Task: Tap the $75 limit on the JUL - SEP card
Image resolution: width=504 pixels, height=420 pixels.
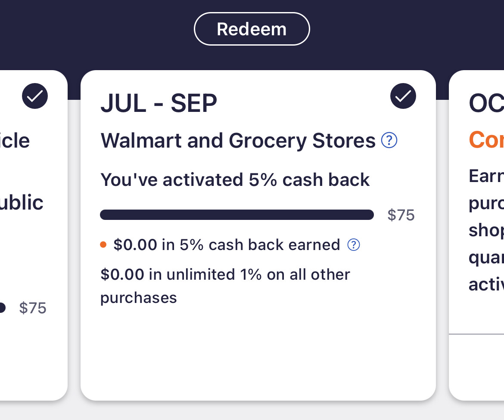Action: [401, 215]
